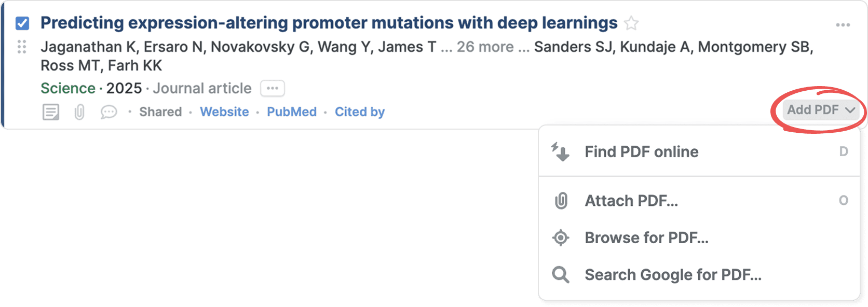Expand the Add PDF dropdown
Viewport: 868px width, 307px height.
pyautogui.click(x=821, y=110)
